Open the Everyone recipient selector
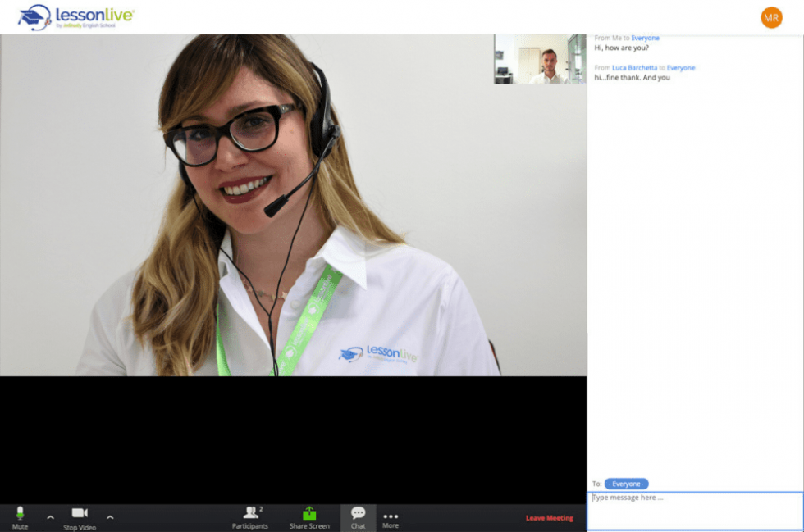The width and height of the screenshot is (804, 532). point(626,484)
